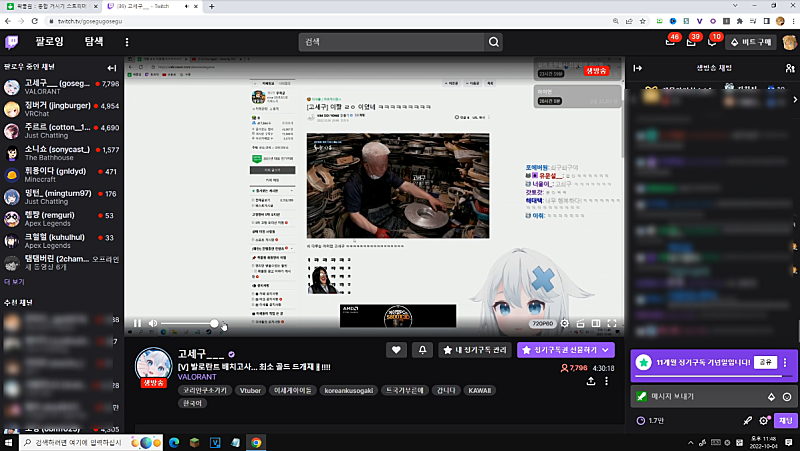Open Microsoft Edge from the taskbar
This screenshot has height=451, width=800.
tap(174, 442)
